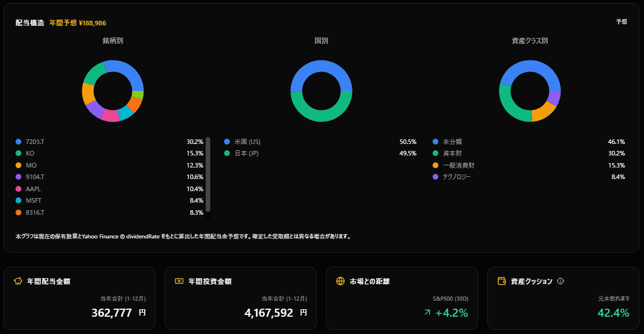Click the purple dot beside テクノロジー
The image size is (644, 334).
click(x=435, y=177)
